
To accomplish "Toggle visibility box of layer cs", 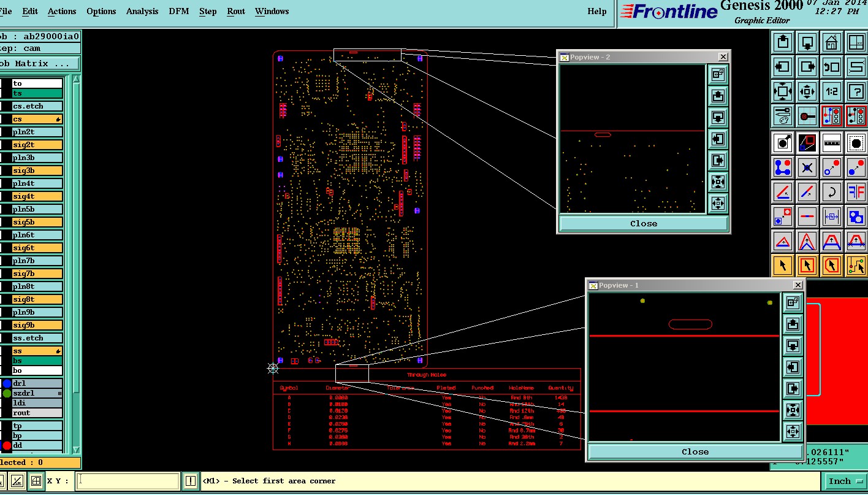I will pos(7,119).
